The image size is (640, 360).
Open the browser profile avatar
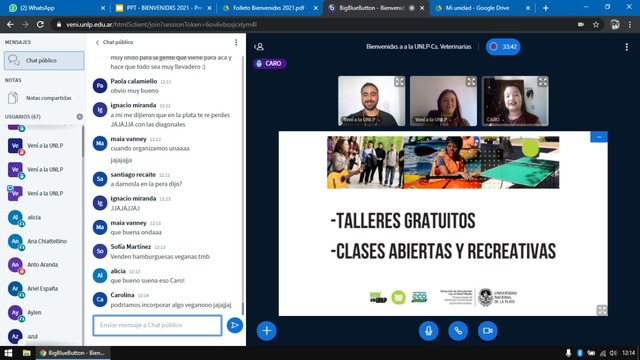(x=615, y=24)
